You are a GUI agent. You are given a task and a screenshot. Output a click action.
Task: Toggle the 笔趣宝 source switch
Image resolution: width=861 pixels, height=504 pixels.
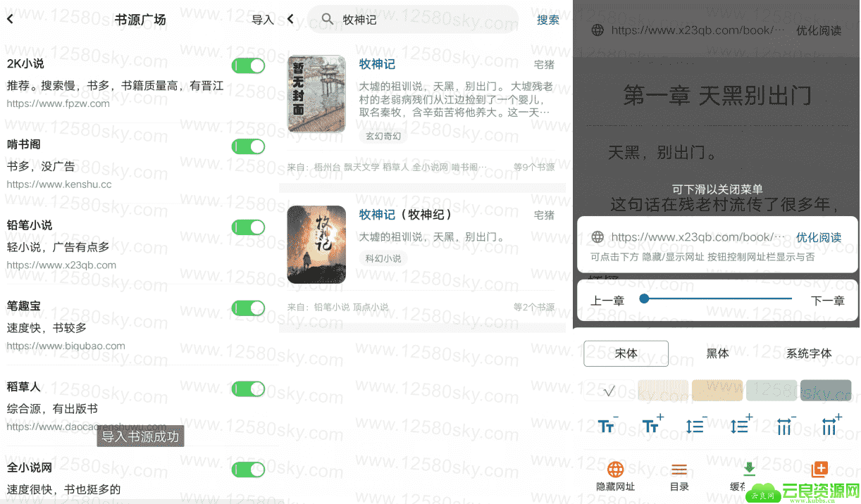pyautogui.click(x=248, y=308)
